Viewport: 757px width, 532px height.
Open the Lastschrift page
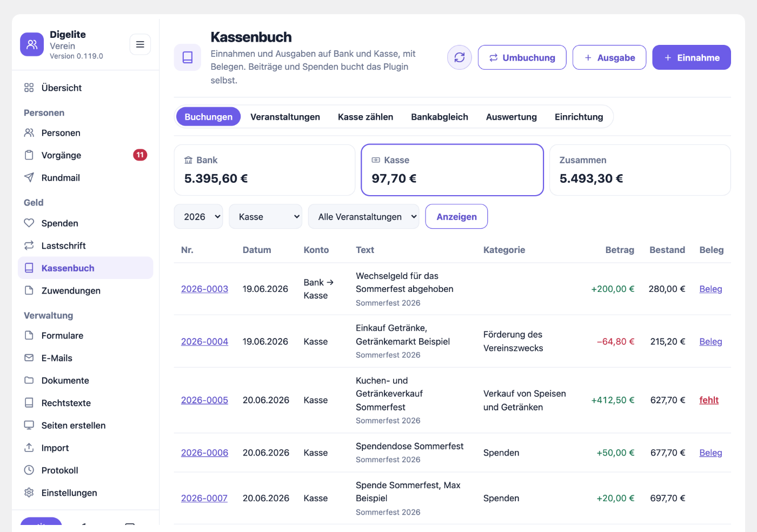click(x=85, y=245)
